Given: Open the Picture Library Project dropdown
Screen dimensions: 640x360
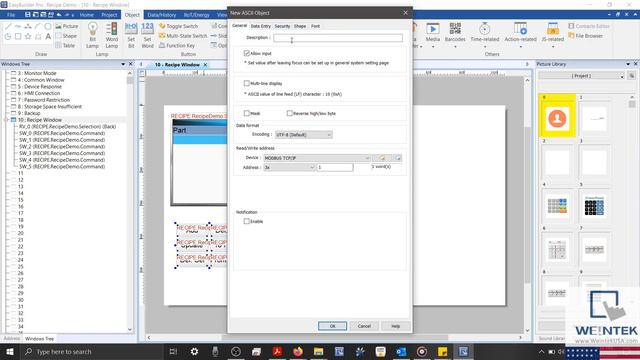Looking at the screenshot, I should pos(582,76).
